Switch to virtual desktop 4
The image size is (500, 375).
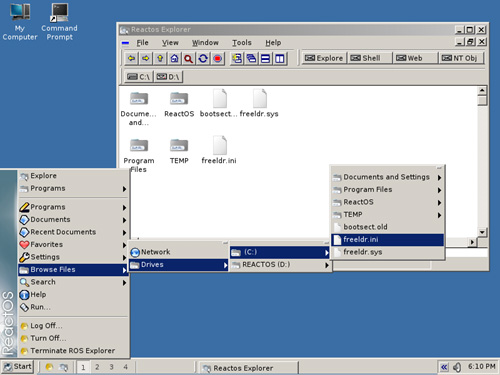pyautogui.click(x=125, y=367)
